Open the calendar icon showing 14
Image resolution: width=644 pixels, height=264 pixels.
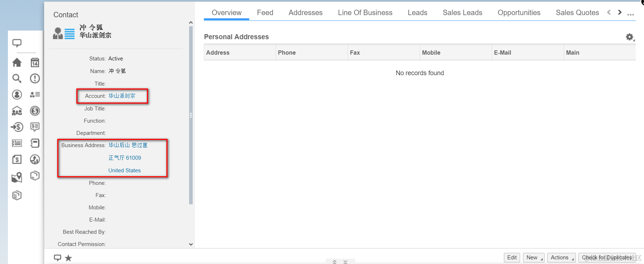pyautogui.click(x=35, y=63)
